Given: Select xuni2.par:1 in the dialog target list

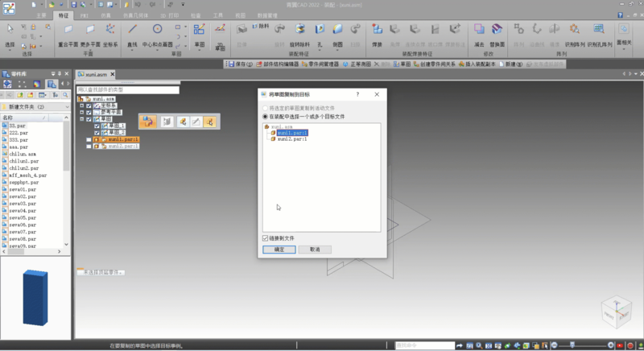Looking at the screenshot, I should pyautogui.click(x=293, y=139).
